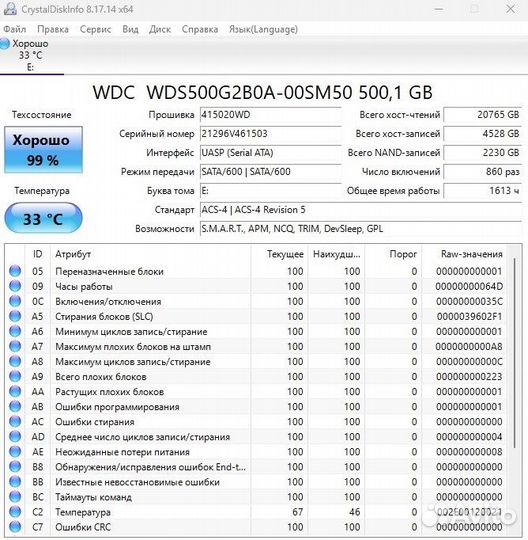Click the Текущее column header
The height and width of the screenshot is (540, 528).
click(279, 254)
